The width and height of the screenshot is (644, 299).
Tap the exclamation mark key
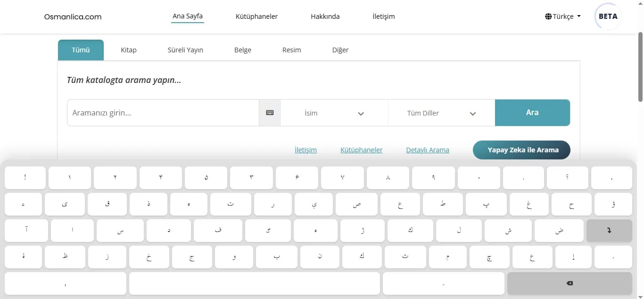click(x=25, y=178)
